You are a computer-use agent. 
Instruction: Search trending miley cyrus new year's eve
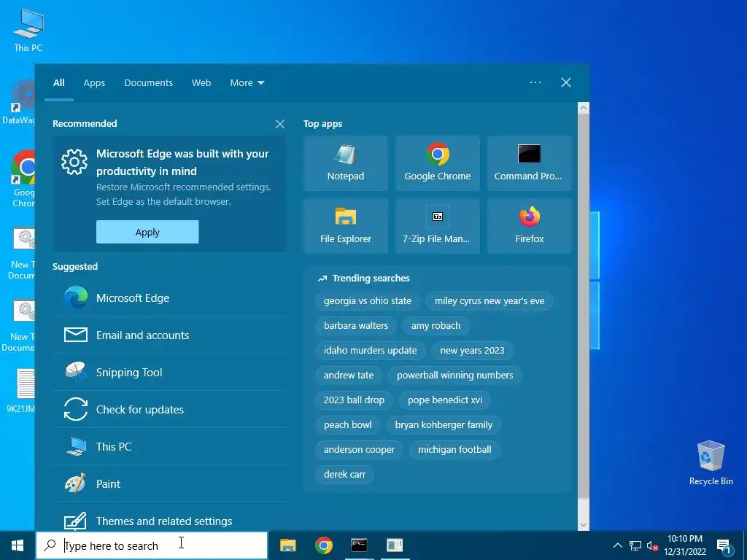tap(489, 301)
